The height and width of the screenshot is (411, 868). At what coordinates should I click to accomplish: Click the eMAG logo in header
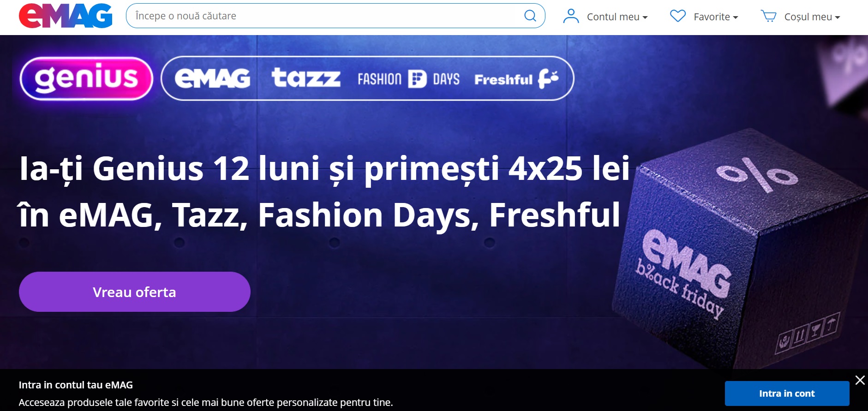tap(66, 16)
